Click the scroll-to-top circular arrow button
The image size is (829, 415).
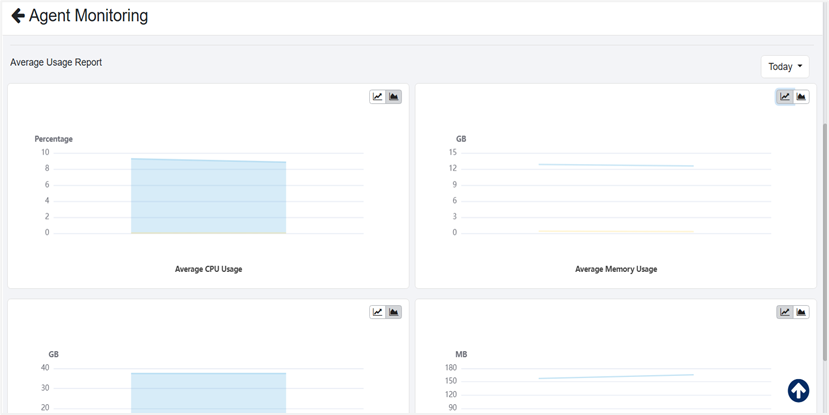(798, 391)
